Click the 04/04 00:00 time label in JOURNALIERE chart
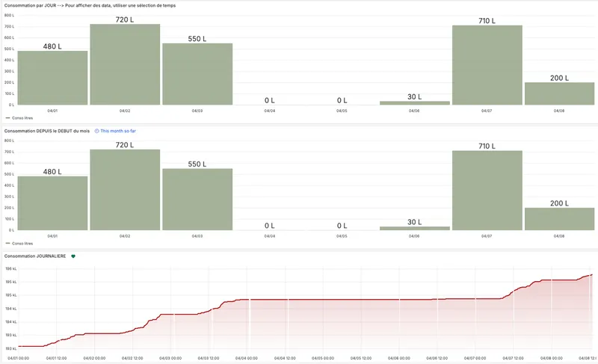The image size is (598, 364). click(x=247, y=358)
